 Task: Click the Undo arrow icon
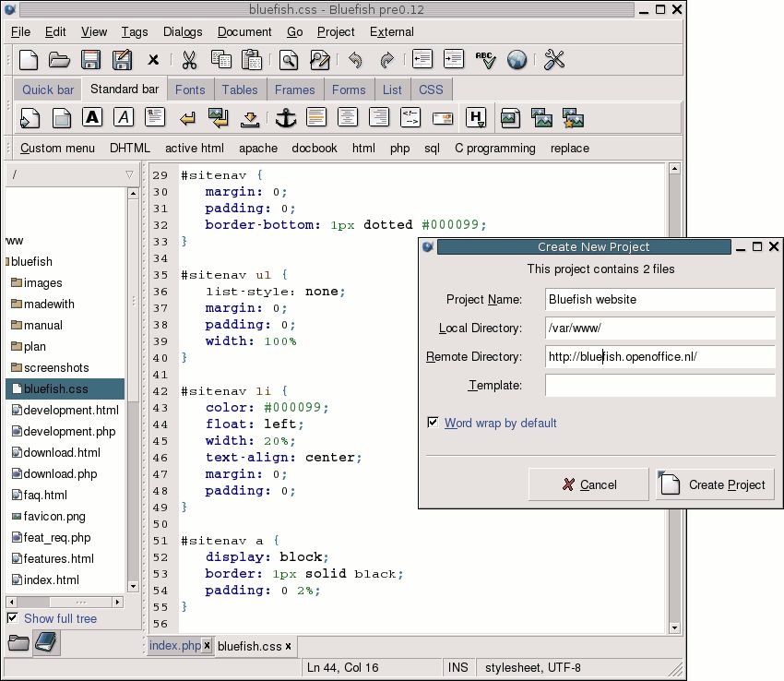(355, 60)
